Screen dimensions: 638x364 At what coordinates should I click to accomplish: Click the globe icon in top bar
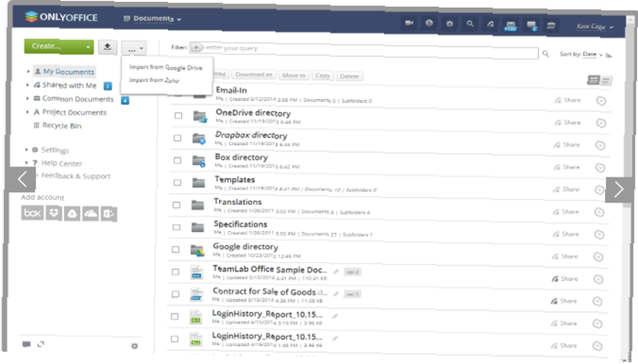[x=429, y=24]
